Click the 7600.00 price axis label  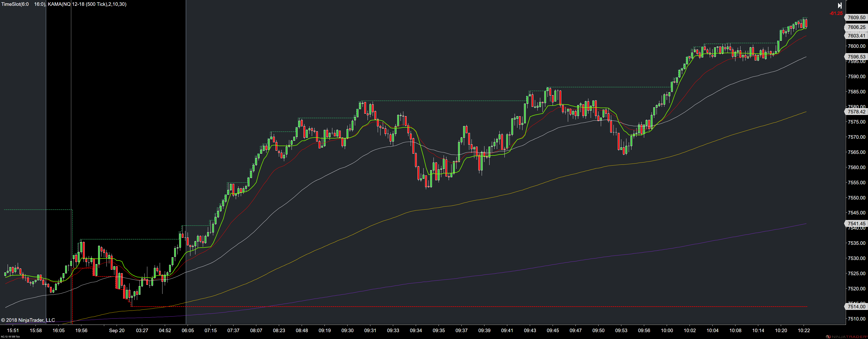857,46
